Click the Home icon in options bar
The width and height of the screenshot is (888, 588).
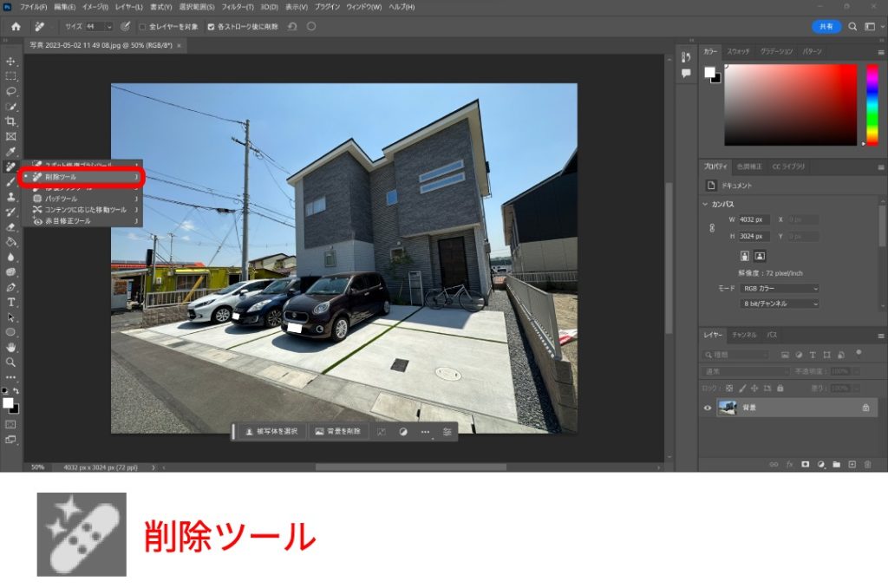point(16,26)
